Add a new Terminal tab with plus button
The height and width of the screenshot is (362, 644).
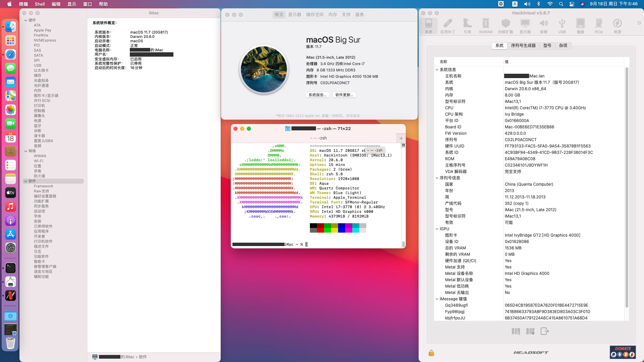point(401,138)
